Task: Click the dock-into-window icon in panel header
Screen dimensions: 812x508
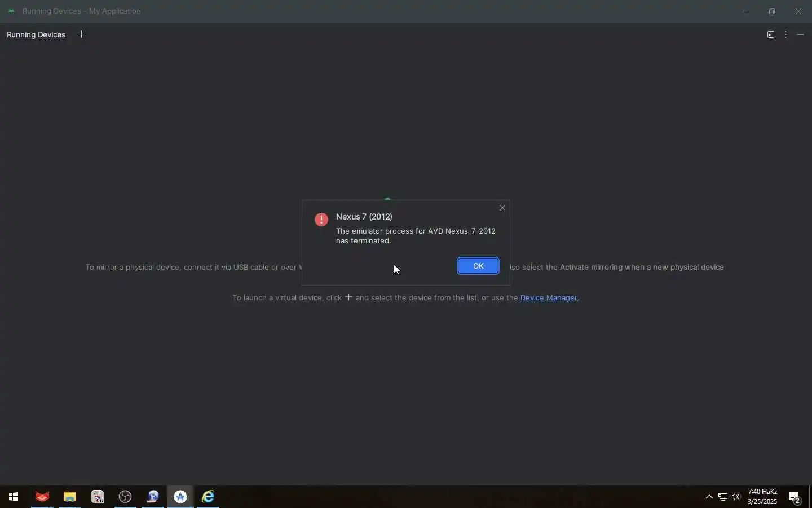Action: coord(771,34)
